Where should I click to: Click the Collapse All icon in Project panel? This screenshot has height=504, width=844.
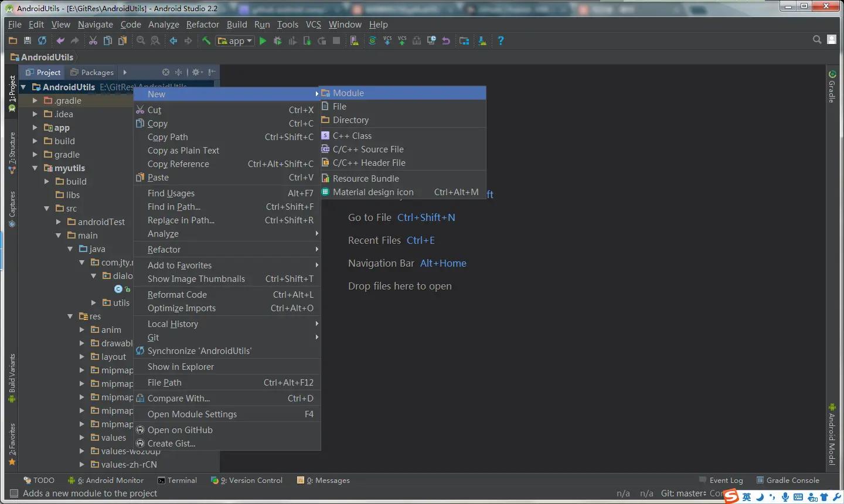tap(178, 72)
